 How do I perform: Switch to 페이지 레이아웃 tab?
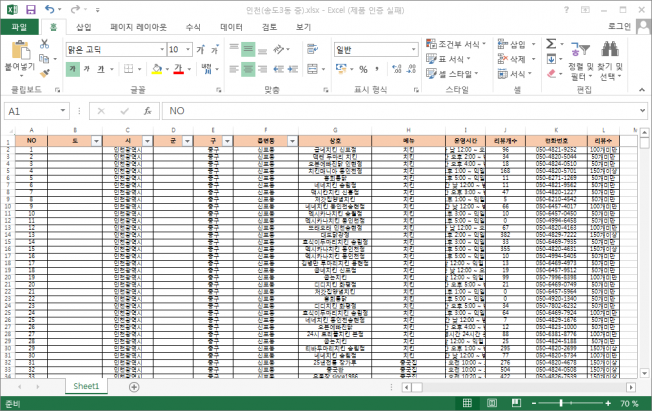[x=138, y=27]
